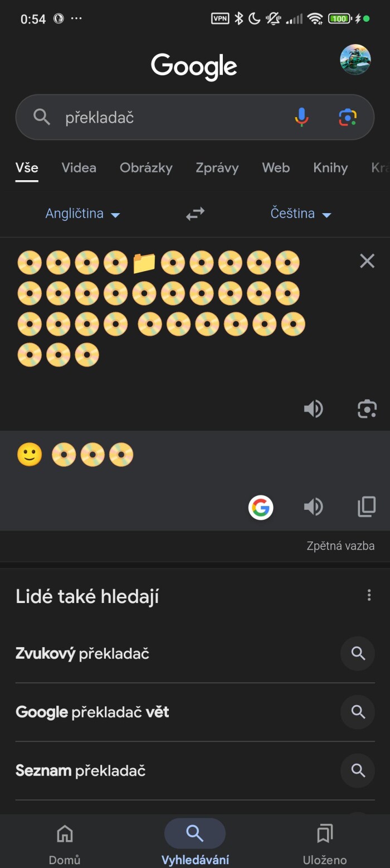
Task: Clear the source text with X
Action: click(367, 261)
